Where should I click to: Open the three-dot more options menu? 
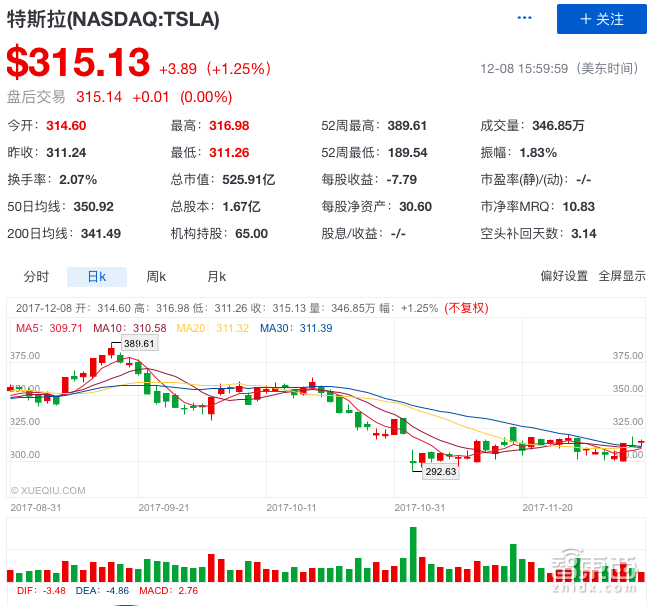pos(524,18)
